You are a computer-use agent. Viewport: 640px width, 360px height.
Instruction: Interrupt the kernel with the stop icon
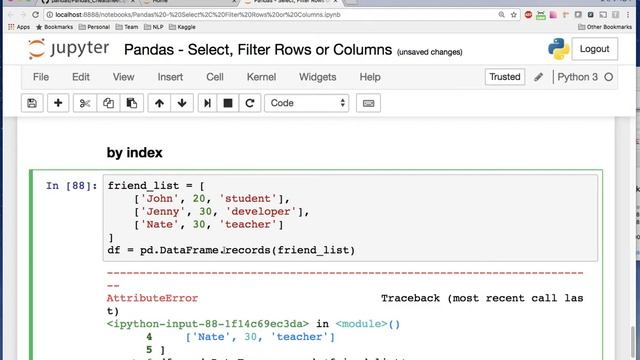click(228, 103)
